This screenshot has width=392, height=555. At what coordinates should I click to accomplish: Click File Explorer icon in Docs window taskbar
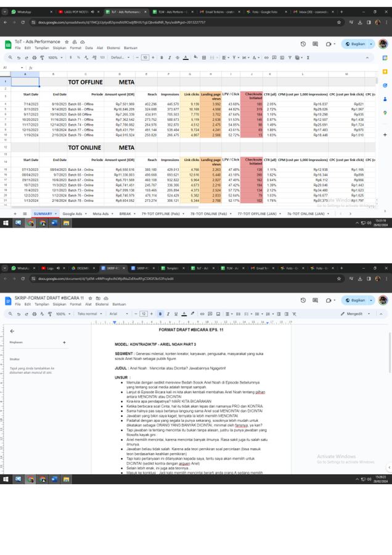coord(66,479)
